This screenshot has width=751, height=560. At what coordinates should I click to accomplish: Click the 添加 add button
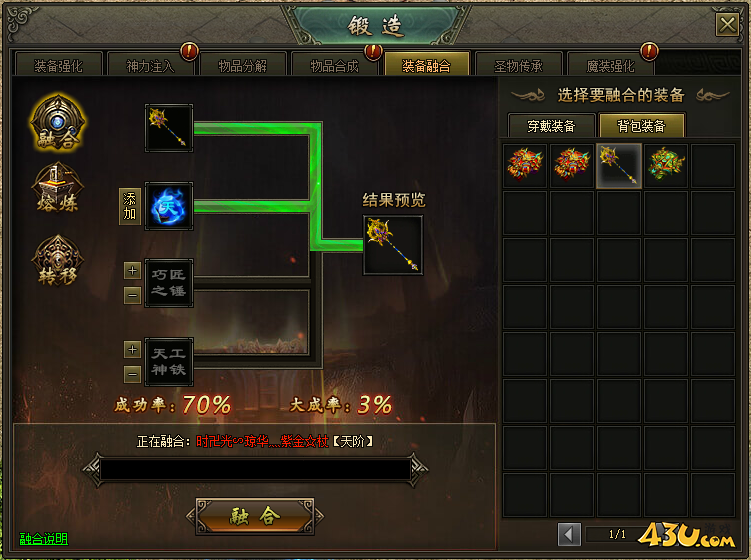click(x=130, y=206)
